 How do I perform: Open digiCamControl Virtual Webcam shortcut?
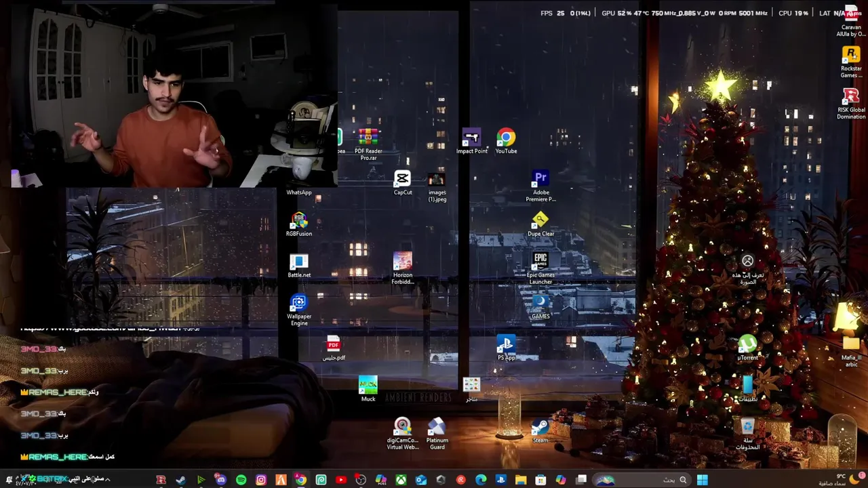[403, 434]
